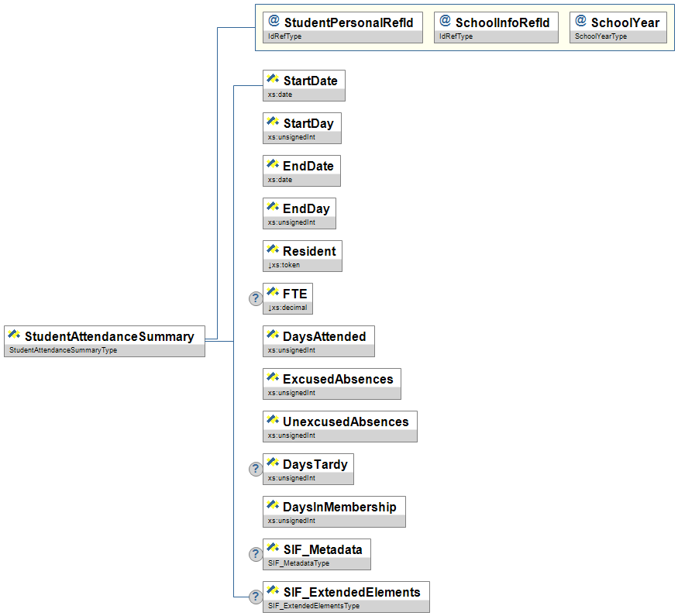This screenshot has width=678, height=616.
Task: Click the @ attribute icon of StudentPersonalRefId
Action: click(274, 22)
